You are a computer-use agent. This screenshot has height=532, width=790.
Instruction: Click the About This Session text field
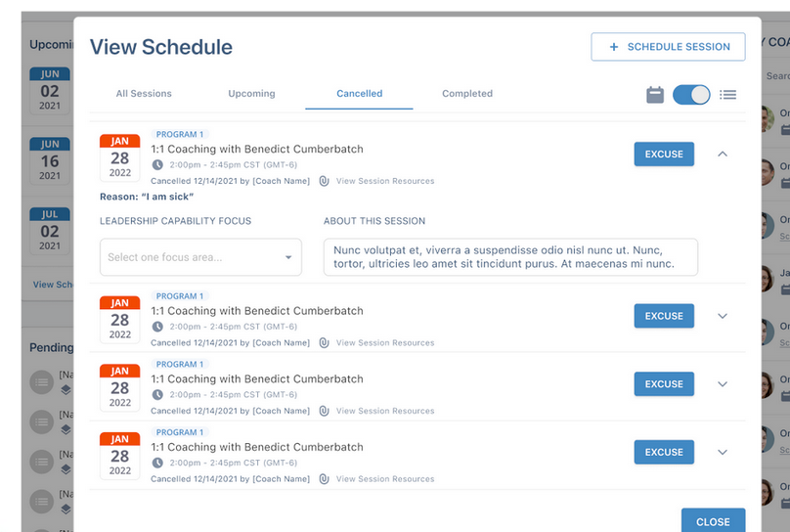coord(510,256)
